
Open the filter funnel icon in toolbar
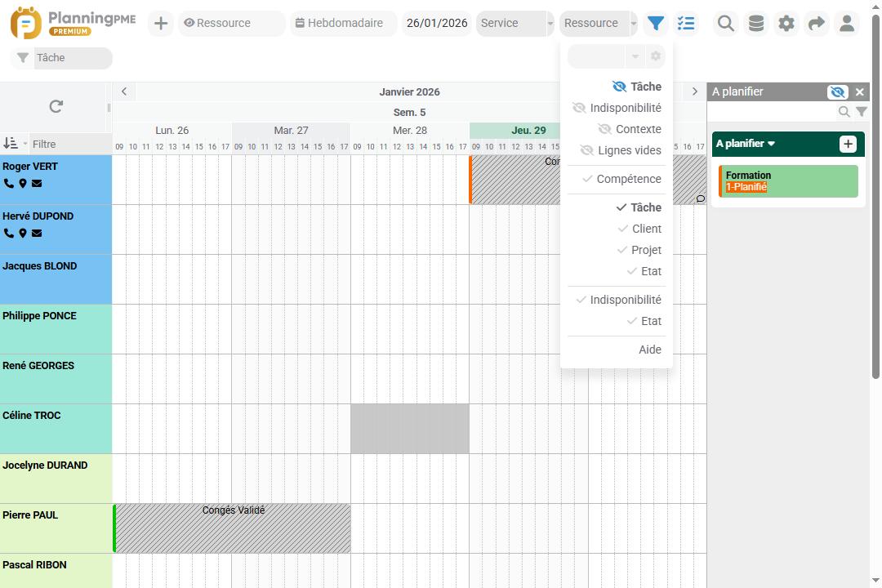tap(655, 23)
